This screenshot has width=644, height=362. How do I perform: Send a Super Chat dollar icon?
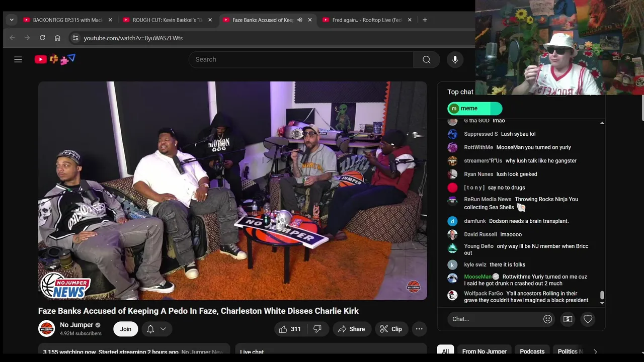(x=568, y=319)
